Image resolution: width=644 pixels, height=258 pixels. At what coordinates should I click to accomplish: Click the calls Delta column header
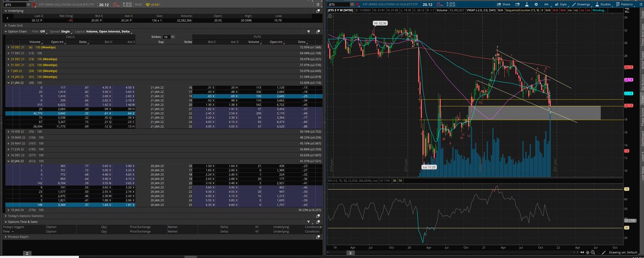(x=83, y=42)
